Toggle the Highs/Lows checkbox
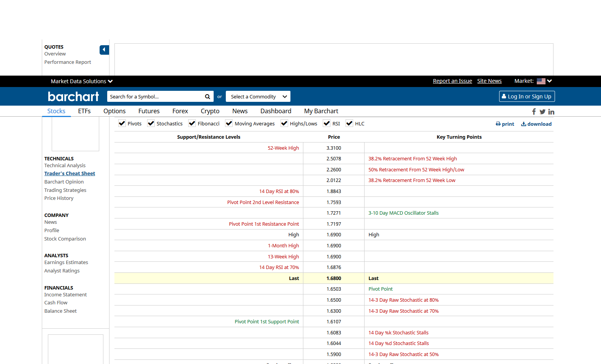 pyautogui.click(x=284, y=123)
